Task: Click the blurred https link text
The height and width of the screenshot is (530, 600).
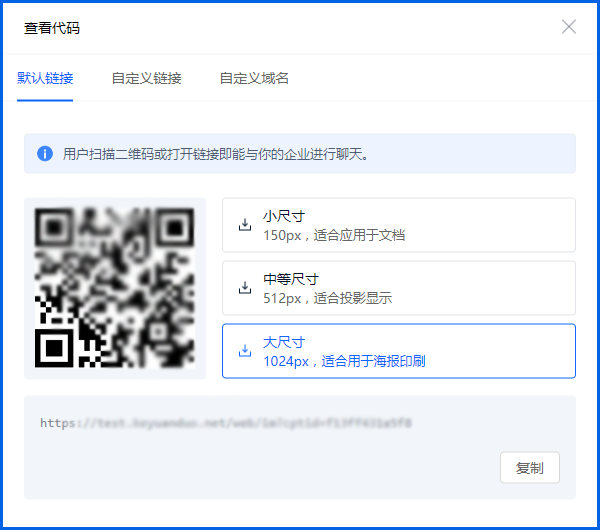Action: pyautogui.click(x=225, y=423)
